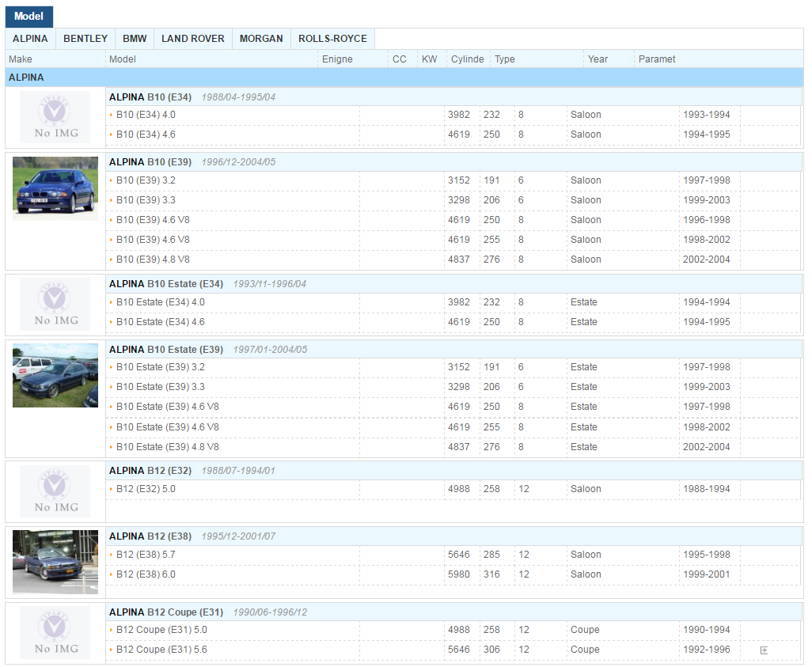Open model link B12 Coupe (E31) 5.6
The height and width of the screenshot is (667, 812).
pos(161,650)
